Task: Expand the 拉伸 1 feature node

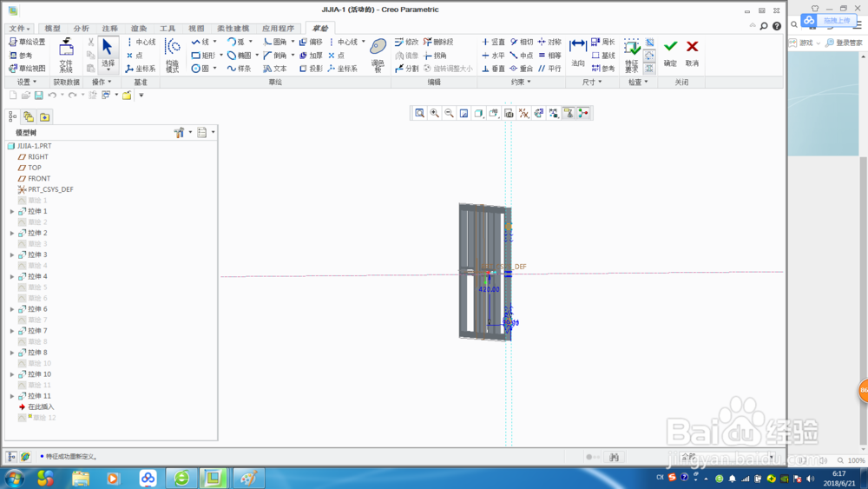Action: [12, 212]
